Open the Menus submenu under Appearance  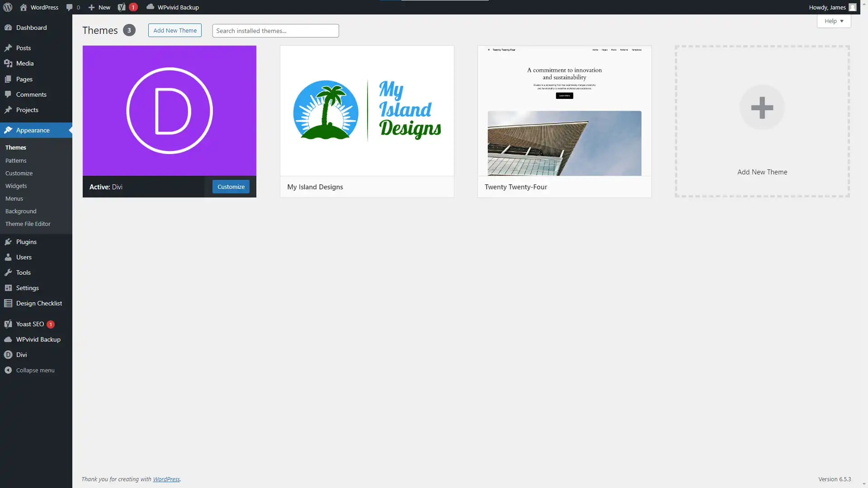pyautogui.click(x=14, y=198)
